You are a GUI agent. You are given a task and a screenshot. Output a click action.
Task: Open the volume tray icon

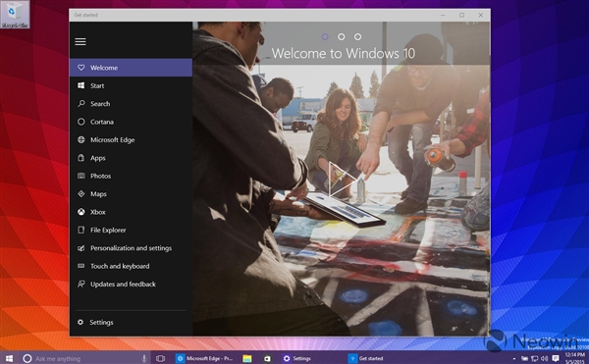(x=544, y=359)
